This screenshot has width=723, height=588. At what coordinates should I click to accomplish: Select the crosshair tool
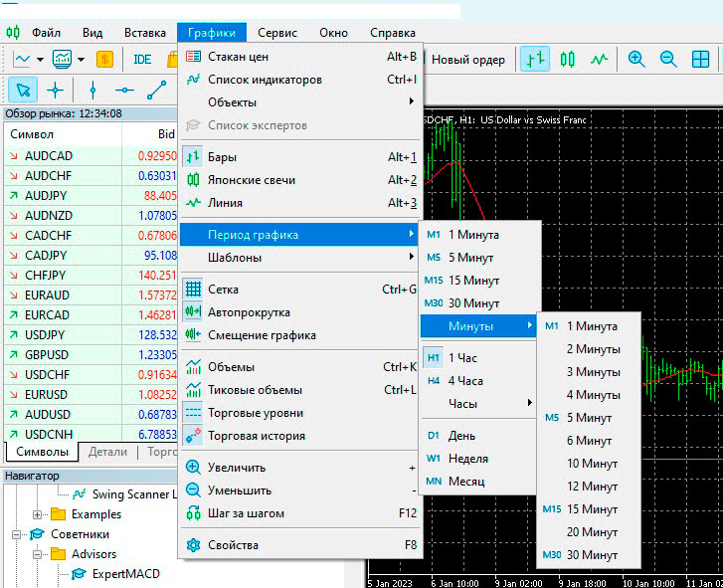[55, 90]
